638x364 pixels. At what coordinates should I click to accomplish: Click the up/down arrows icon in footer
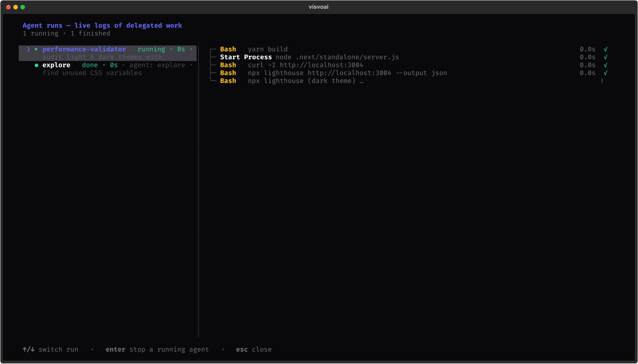coord(28,350)
